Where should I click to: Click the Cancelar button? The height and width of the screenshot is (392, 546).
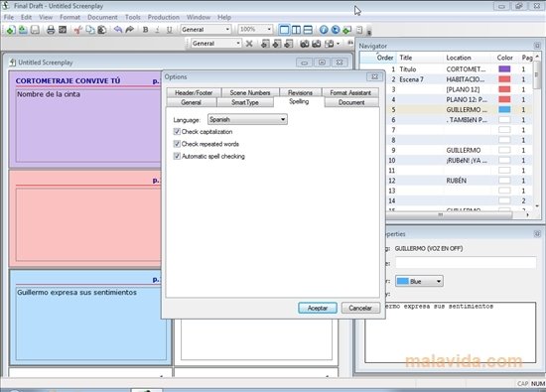(x=360, y=308)
